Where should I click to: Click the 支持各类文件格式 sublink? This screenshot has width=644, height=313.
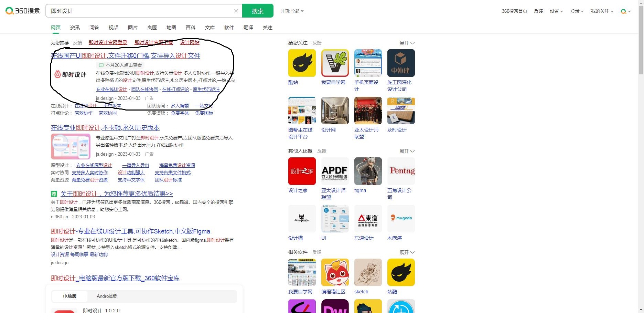[173, 173]
